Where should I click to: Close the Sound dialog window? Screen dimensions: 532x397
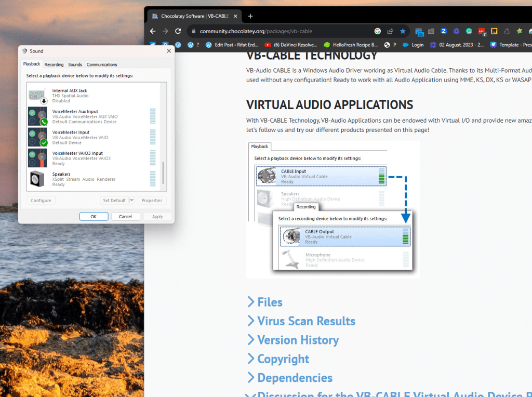pos(169,51)
